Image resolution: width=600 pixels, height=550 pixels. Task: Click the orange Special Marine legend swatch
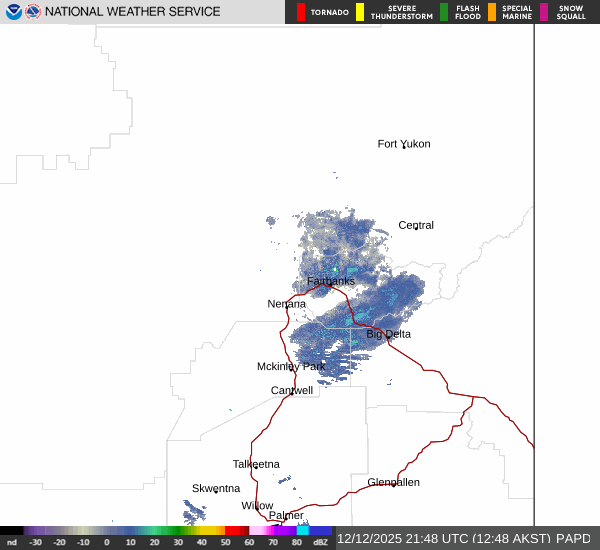point(491,12)
